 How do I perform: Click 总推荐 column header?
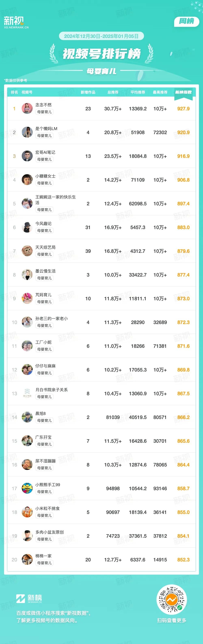point(113,92)
